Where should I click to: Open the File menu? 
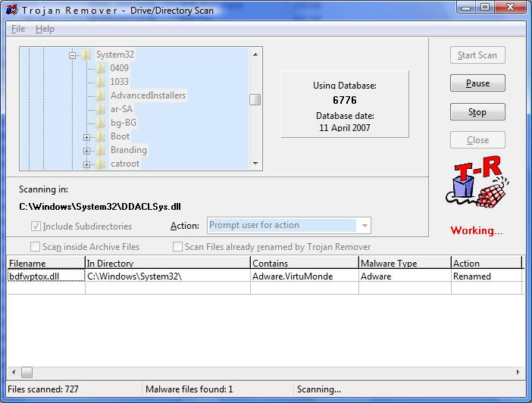(x=18, y=29)
